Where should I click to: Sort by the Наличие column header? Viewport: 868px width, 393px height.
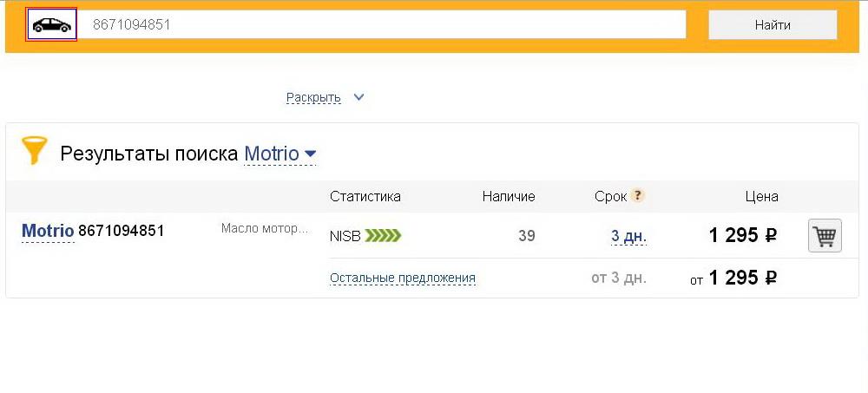[x=509, y=196]
